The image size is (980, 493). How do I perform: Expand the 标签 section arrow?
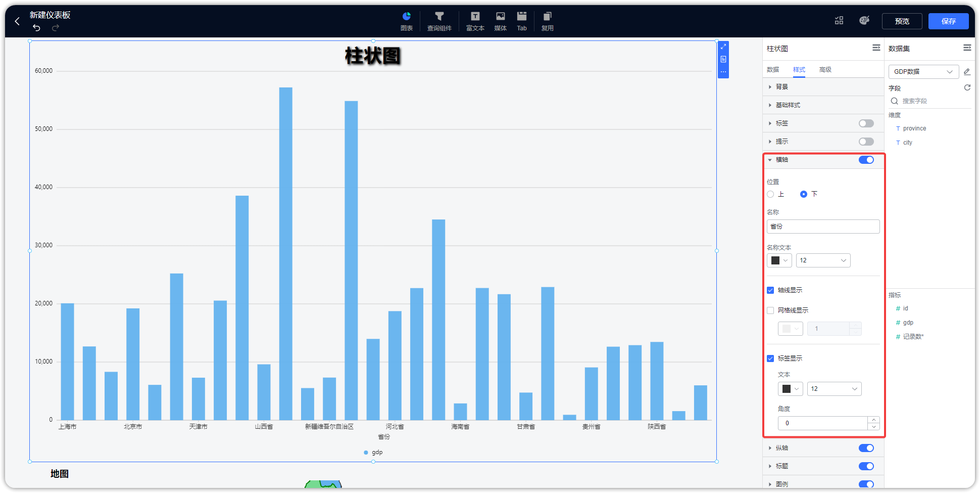[x=770, y=123]
